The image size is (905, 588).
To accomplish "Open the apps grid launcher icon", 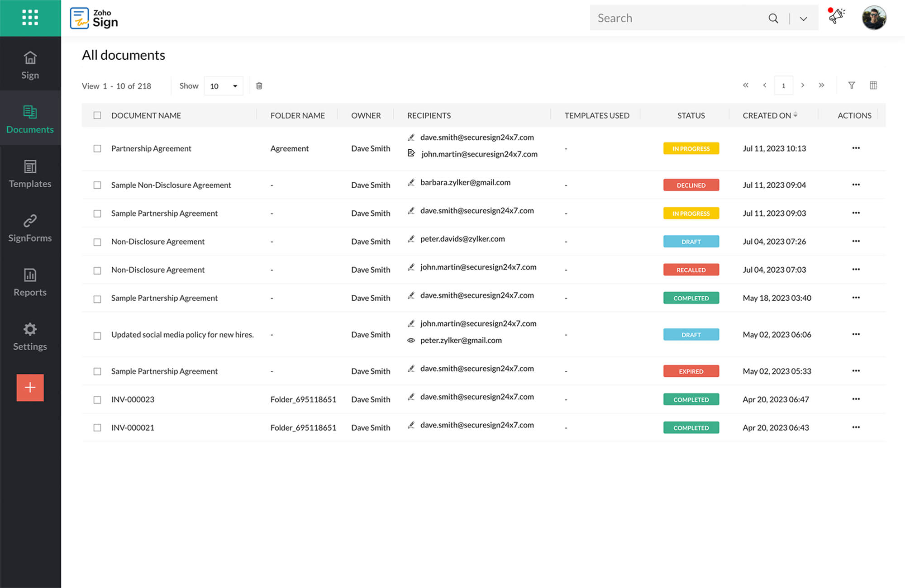I will pos(30,18).
